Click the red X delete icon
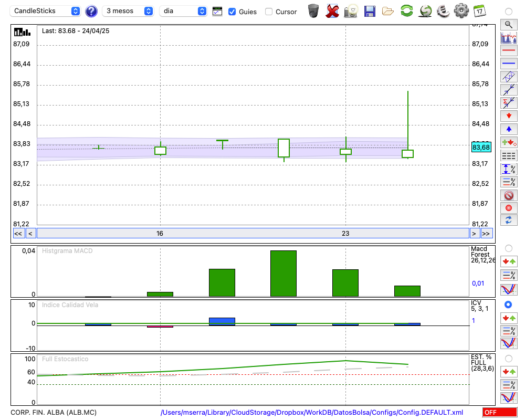 [332, 11]
